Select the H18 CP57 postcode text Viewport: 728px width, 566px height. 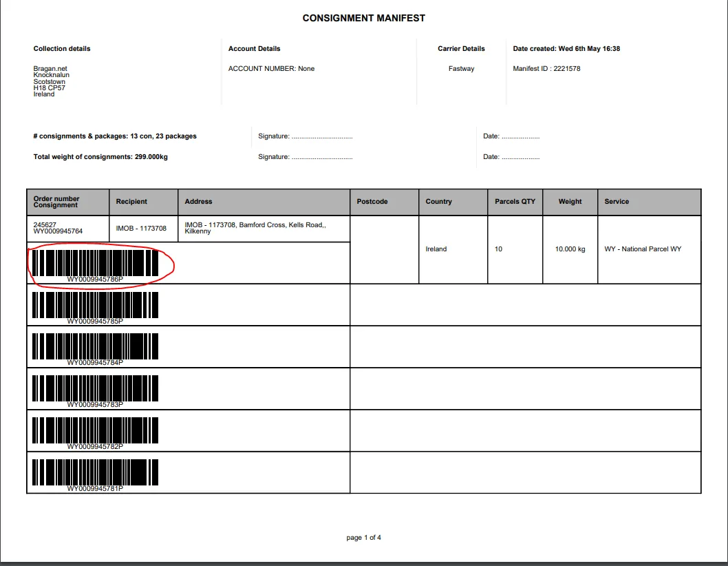[50, 88]
